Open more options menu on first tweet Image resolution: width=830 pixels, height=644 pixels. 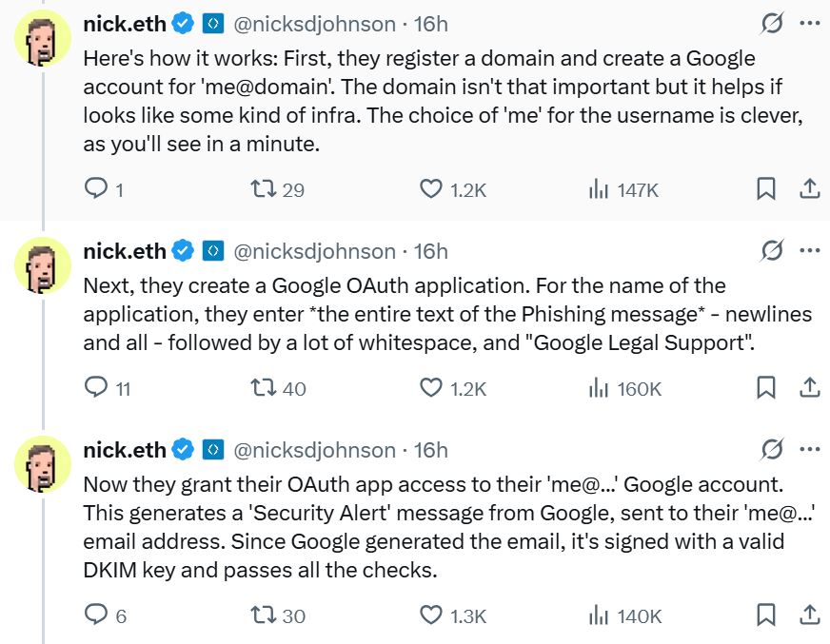810,24
